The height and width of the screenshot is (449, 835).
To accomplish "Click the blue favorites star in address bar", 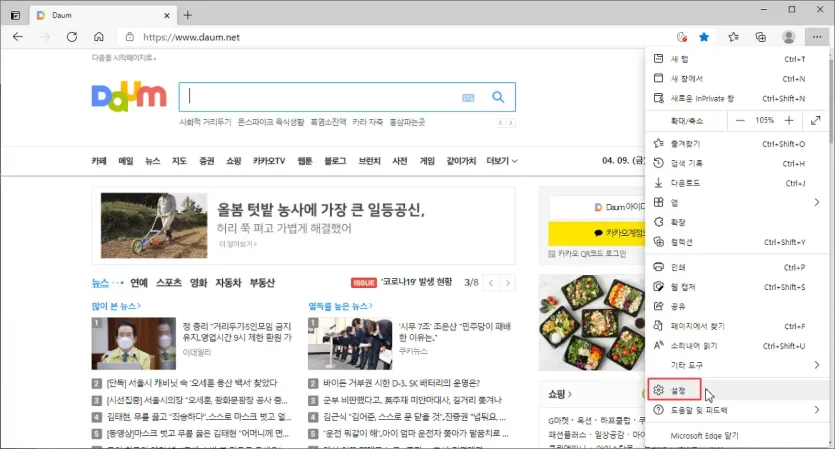I will point(704,37).
